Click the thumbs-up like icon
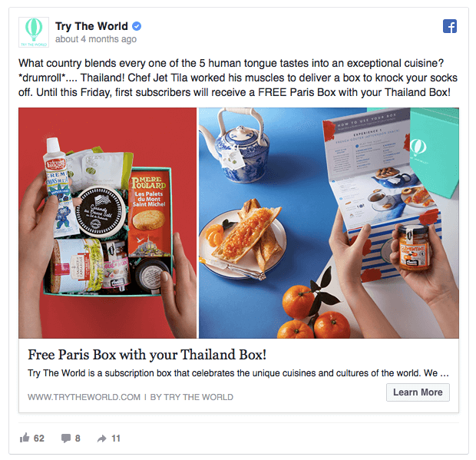Viewport: 476px width, 460px height. [25, 438]
